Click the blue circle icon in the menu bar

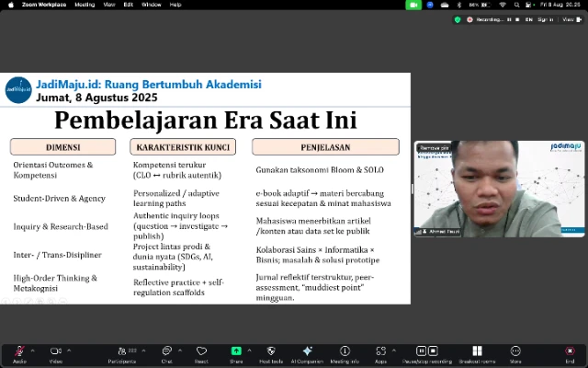[430, 5]
